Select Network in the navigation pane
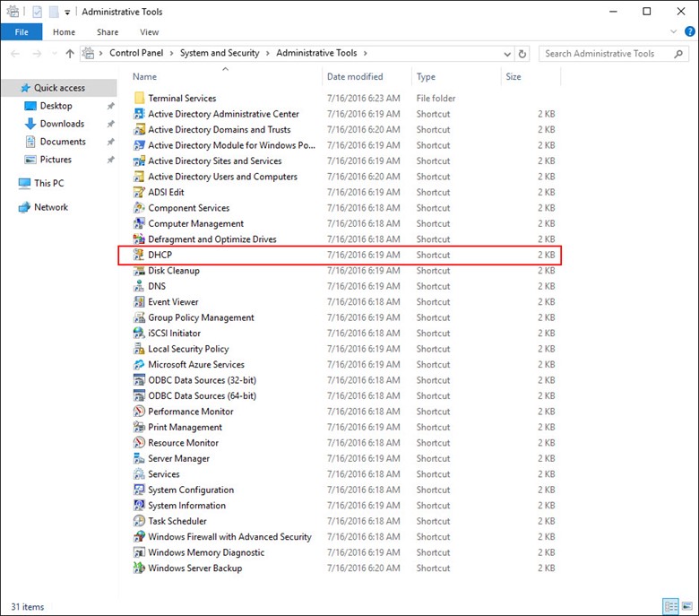The image size is (699, 616). coord(51,207)
